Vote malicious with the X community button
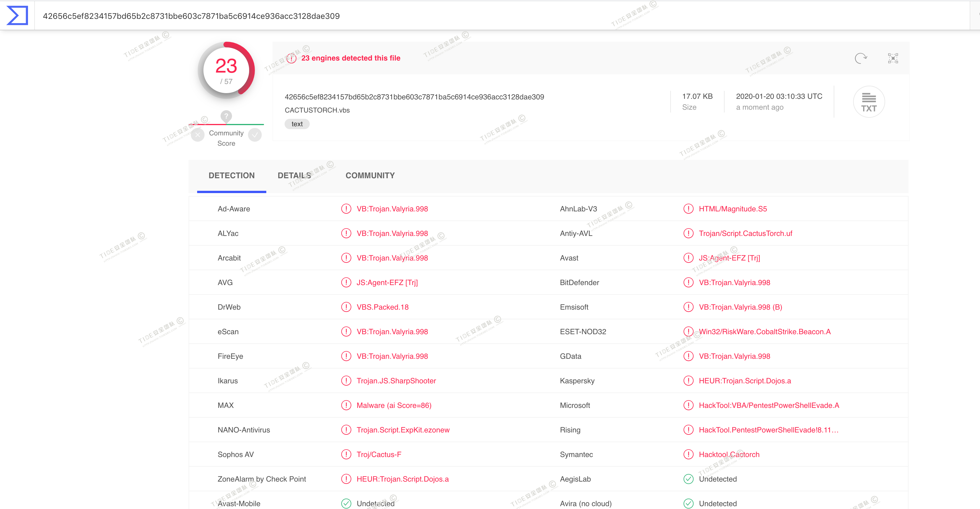The image size is (980, 509). (198, 135)
